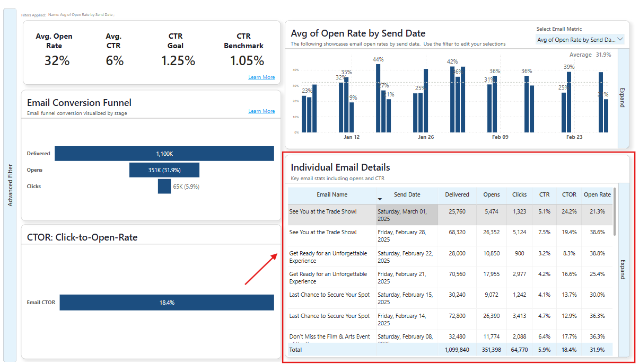Image resolution: width=639 pixels, height=364 pixels.
Task: Sort by the Open Rate column header
Action: tap(597, 194)
